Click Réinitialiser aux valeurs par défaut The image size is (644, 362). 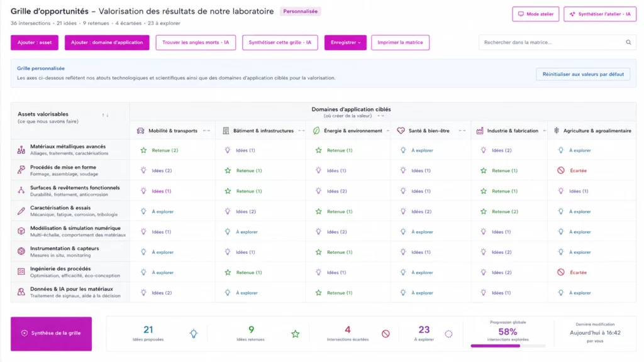pyautogui.click(x=583, y=74)
